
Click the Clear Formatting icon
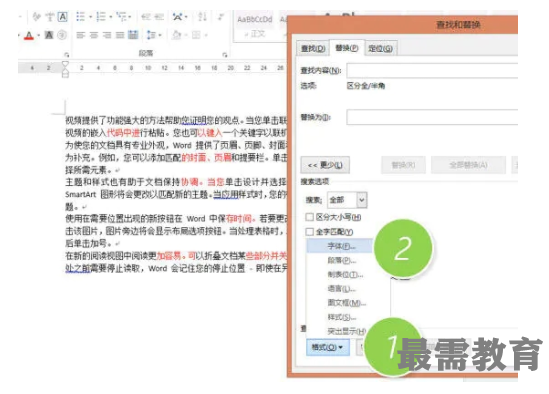point(36,16)
